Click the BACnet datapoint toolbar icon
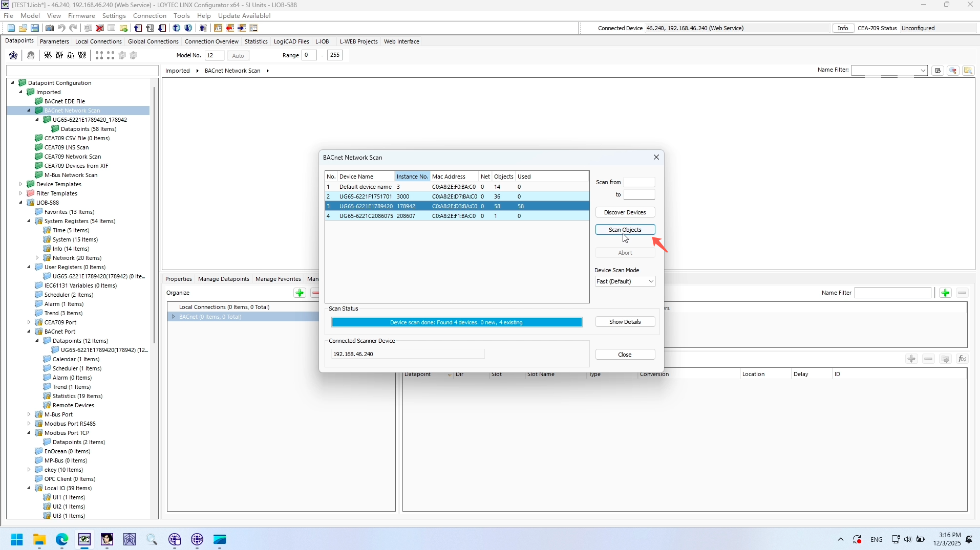This screenshot has height=550, width=980. [x=59, y=55]
